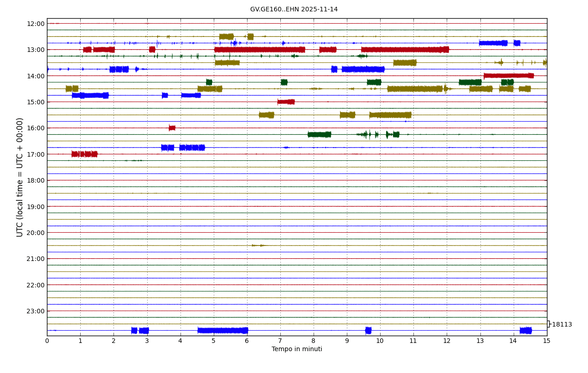588x373 pixels.
Task: Select the small red burst on the 16:00 trace
Action: tap(172, 128)
